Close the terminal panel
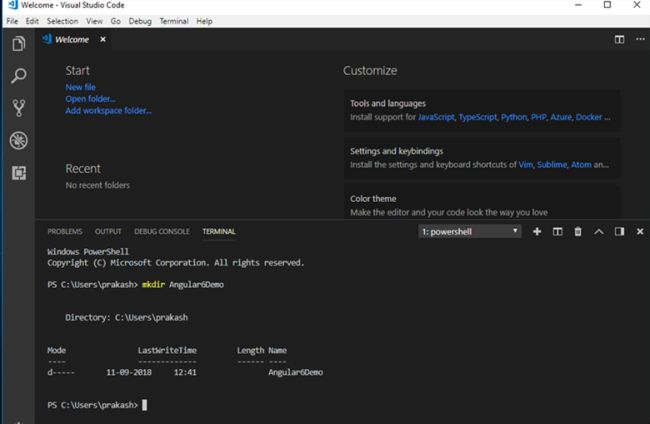Screen dimensions: 650x424 (x=640, y=231)
